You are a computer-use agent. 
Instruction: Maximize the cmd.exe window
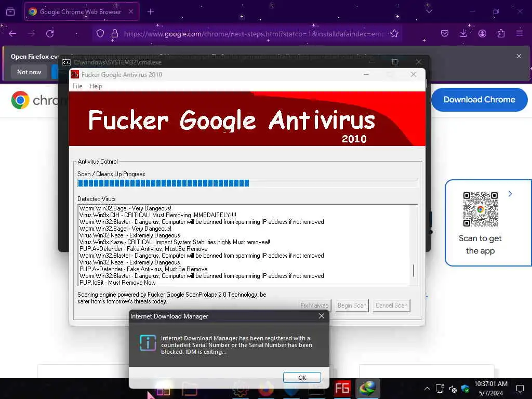click(x=395, y=62)
